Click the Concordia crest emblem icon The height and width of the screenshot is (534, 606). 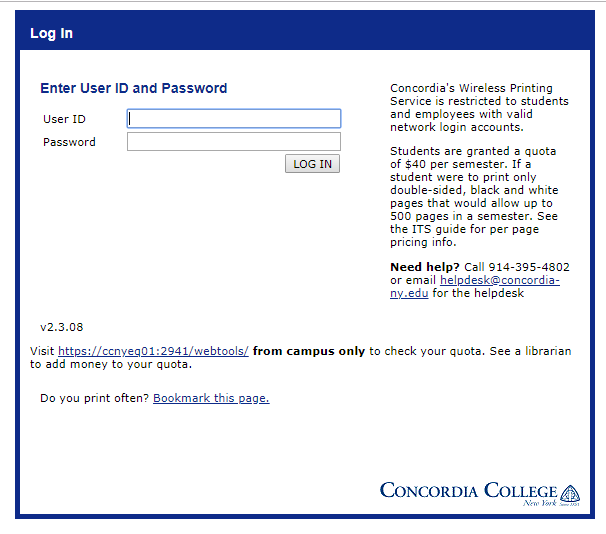click(x=570, y=493)
